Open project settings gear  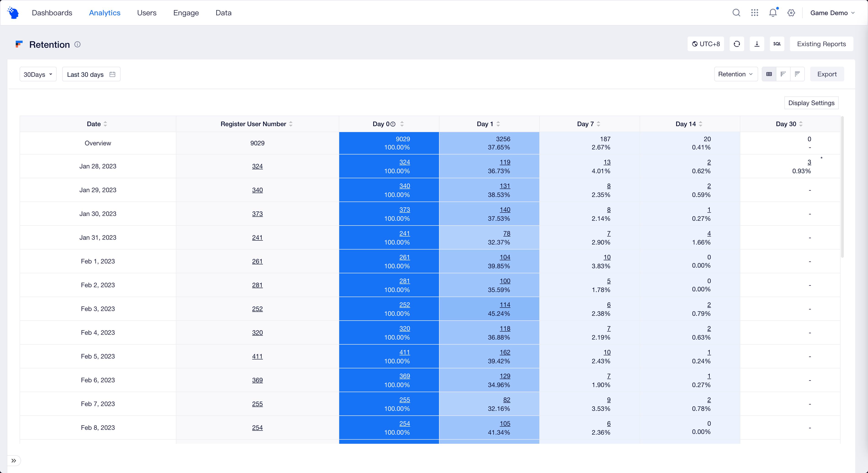coord(791,13)
